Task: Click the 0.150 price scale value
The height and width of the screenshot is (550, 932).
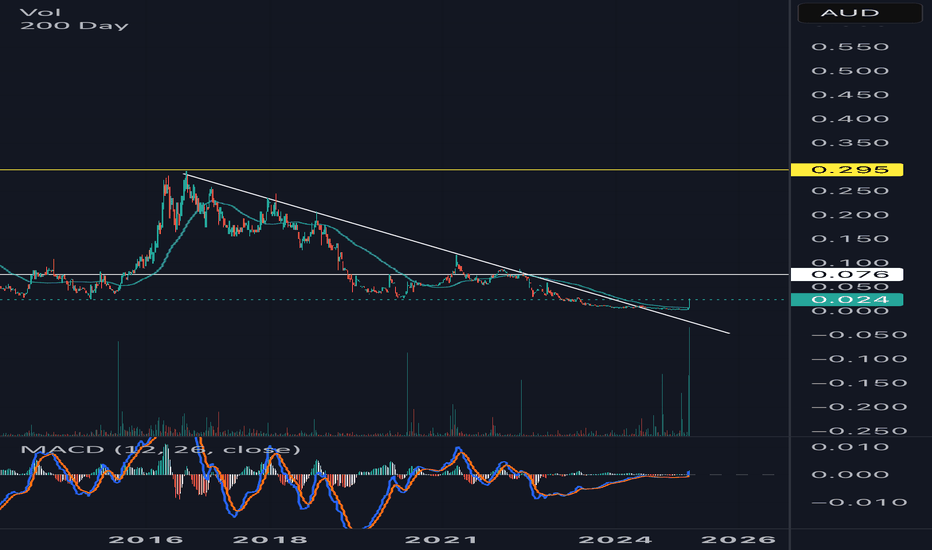Action: [x=850, y=239]
